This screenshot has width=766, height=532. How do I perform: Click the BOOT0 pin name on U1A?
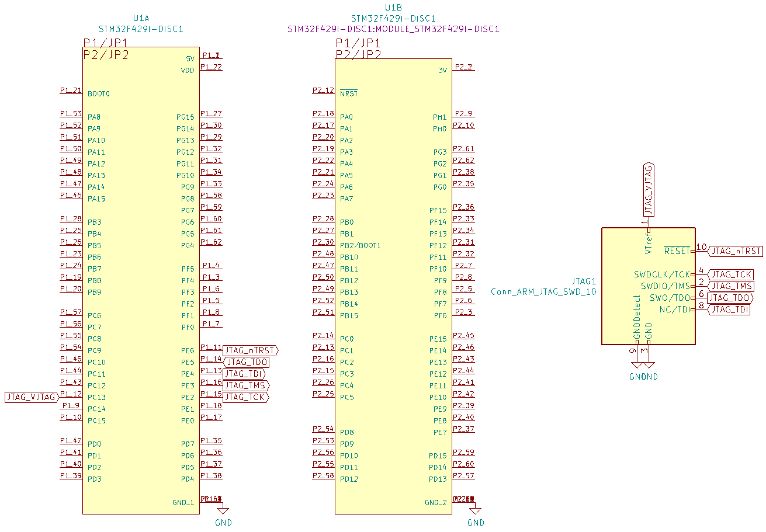point(99,93)
